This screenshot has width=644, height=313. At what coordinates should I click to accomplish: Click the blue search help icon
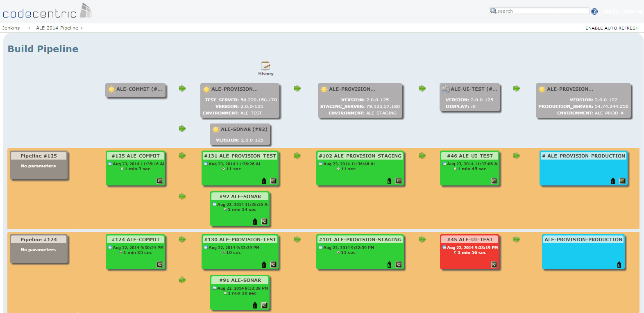(594, 11)
